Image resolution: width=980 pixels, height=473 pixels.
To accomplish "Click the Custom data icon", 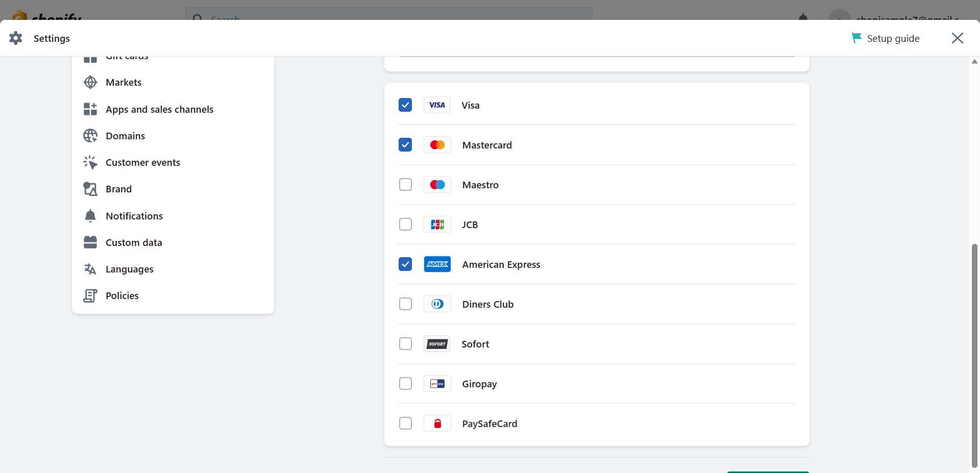I will point(90,242).
